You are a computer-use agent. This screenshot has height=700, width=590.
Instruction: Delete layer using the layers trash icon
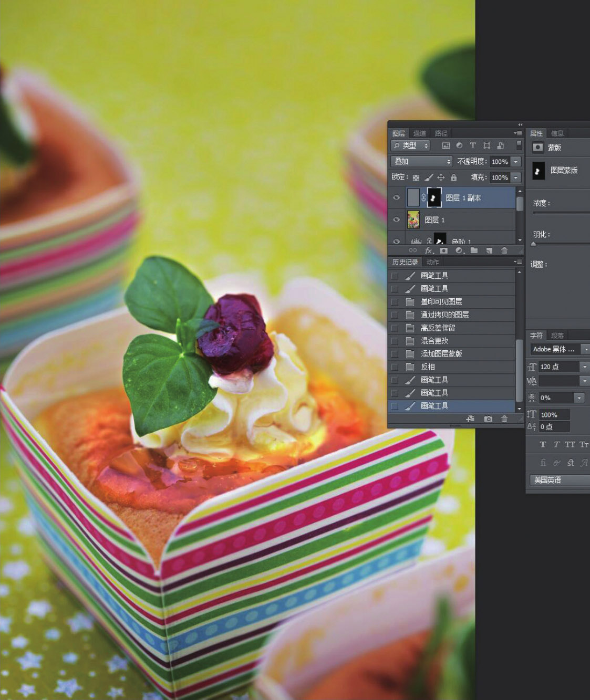[504, 251]
